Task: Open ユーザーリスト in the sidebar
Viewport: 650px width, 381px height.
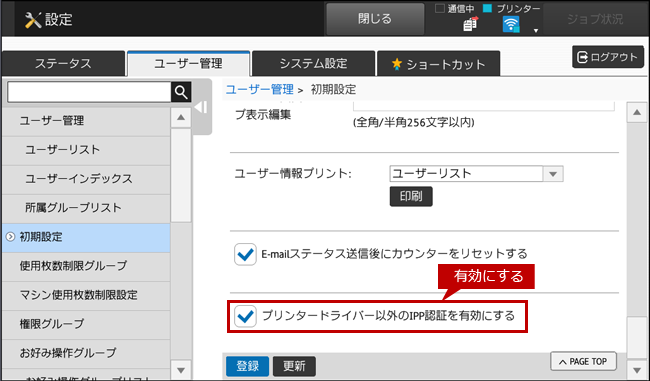Action: (x=86, y=150)
